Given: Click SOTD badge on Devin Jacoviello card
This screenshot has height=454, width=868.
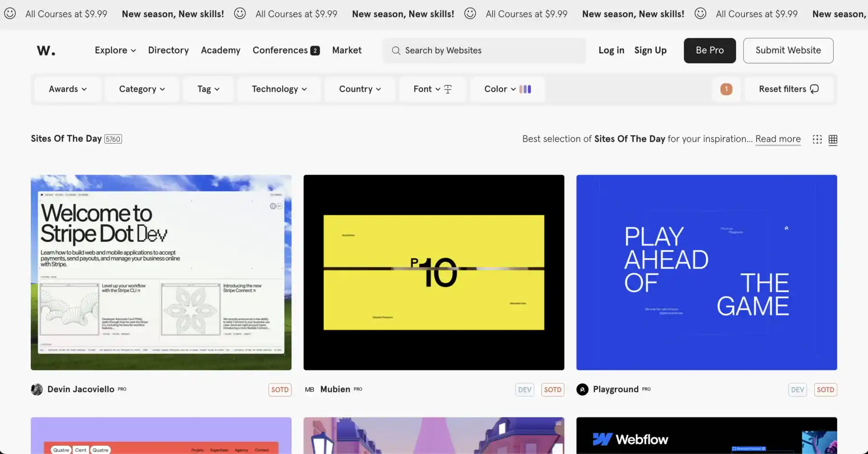Looking at the screenshot, I should 280,390.
